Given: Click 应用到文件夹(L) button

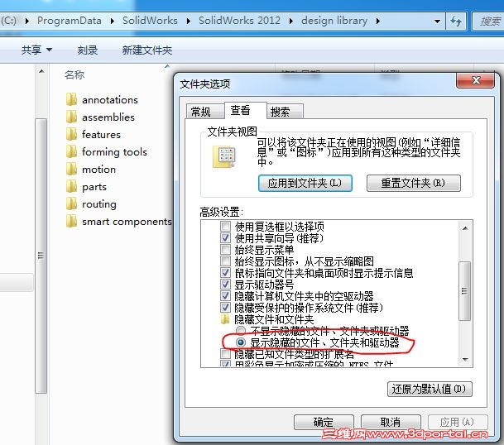Looking at the screenshot, I should coord(305,183).
